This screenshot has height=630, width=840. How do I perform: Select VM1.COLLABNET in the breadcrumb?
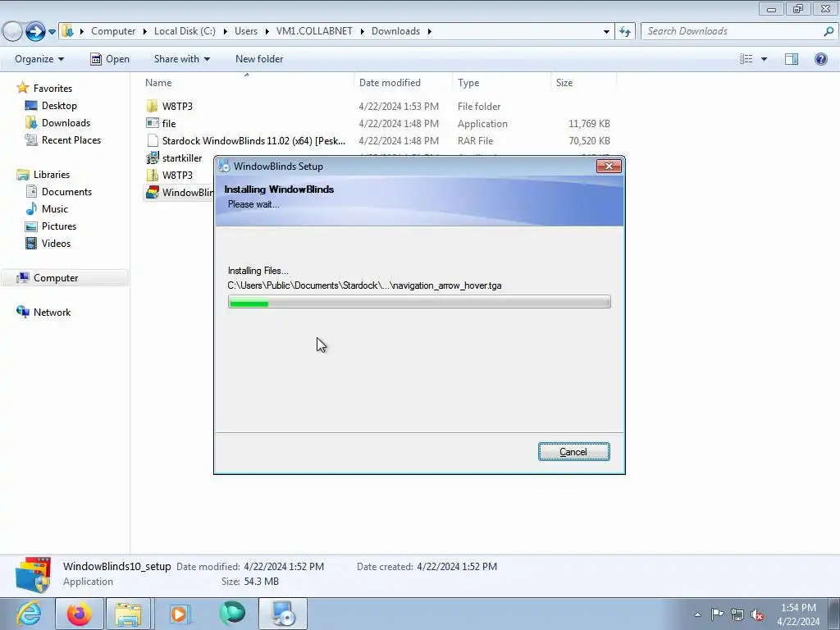(x=314, y=31)
